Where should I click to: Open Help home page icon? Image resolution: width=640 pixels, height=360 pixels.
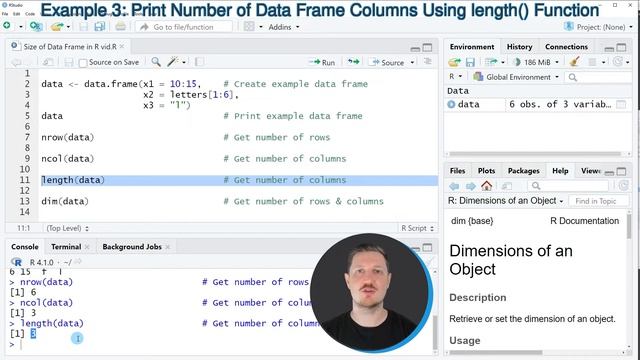pyautogui.click(x=487, y=186)
